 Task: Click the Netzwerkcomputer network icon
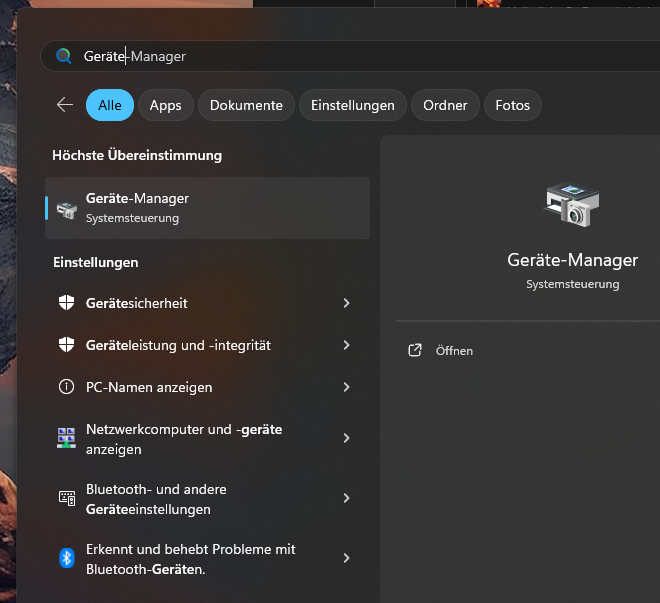67,438
